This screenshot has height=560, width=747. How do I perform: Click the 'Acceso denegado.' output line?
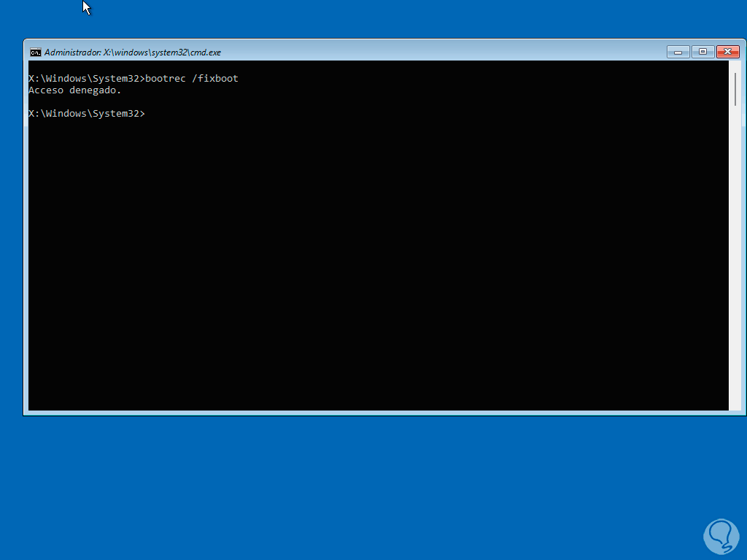[x=75, y=90]
